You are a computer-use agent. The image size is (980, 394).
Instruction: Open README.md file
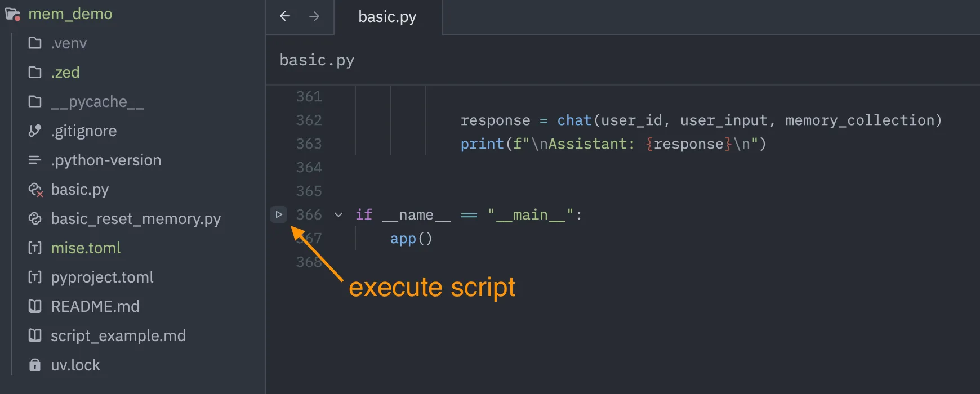tap(95, 307)
